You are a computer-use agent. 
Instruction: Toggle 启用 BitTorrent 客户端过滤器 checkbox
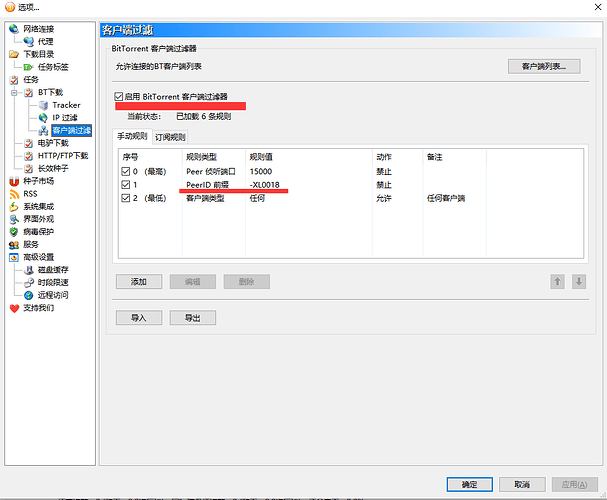pos(119,96)
